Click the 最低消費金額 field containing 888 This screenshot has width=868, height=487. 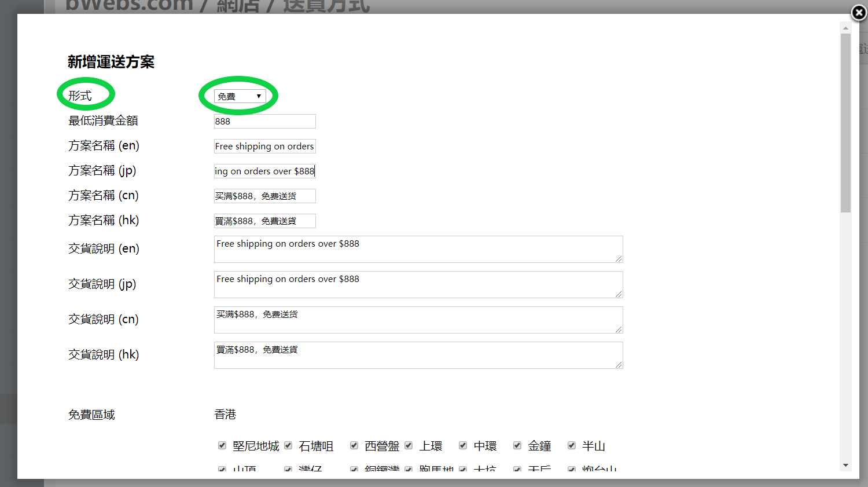pos(264,121)
